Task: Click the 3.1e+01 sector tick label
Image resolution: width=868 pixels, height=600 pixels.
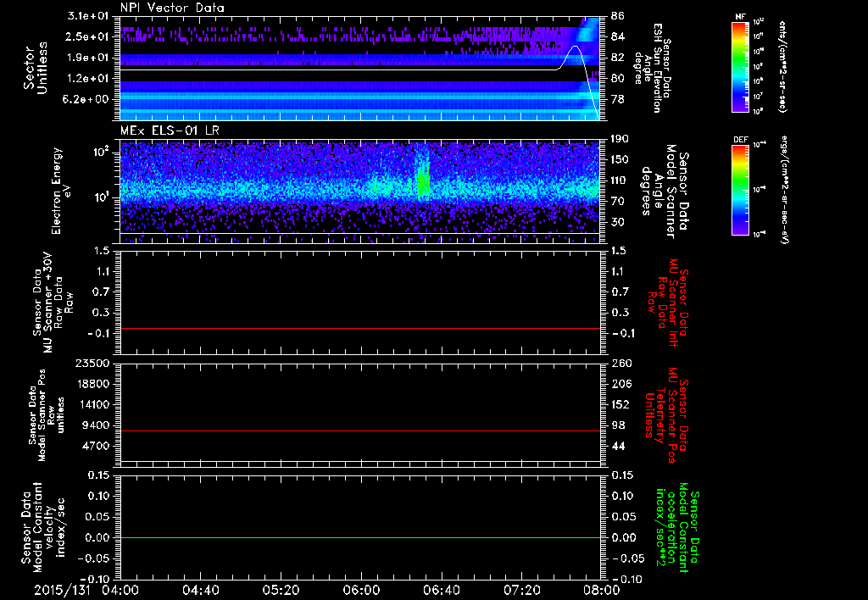Action: [x=87, y=16]
